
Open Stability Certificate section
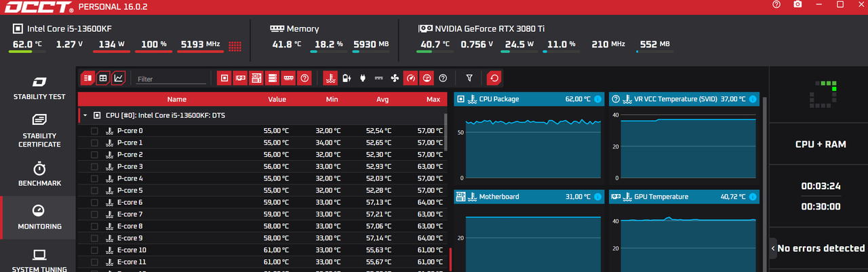[x=39, y=131]
